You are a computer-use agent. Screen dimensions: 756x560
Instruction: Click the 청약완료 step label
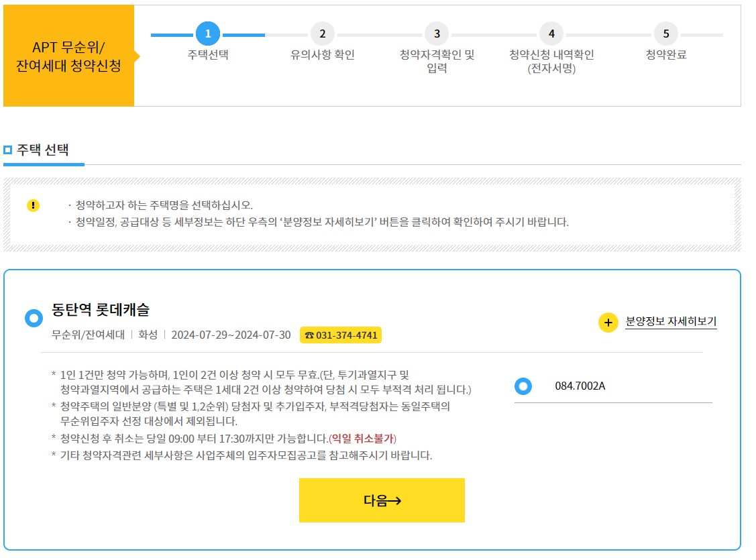(x=666, y=54)
